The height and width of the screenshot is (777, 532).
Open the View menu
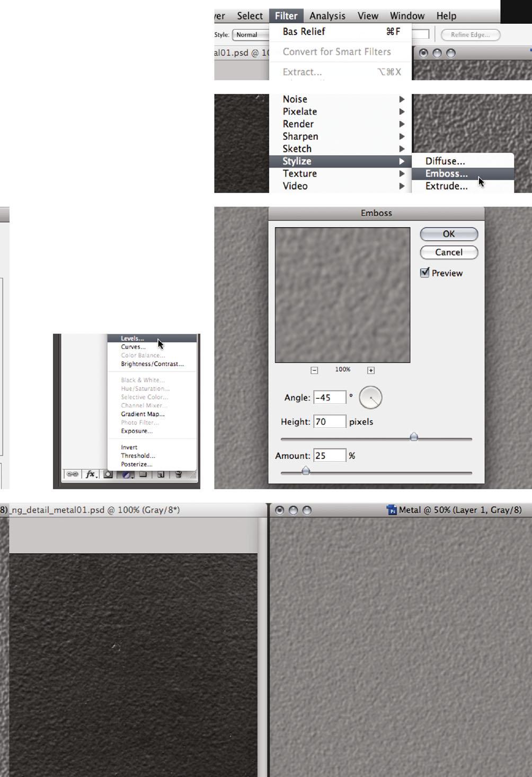(x=368, y=16)
